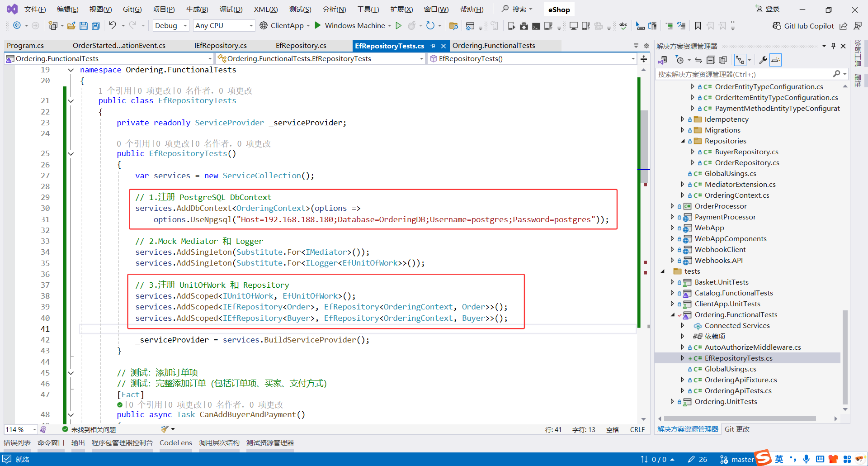Switch to the Git 更改 panel tab
868x466 pixels.
(x=737, y=429)
